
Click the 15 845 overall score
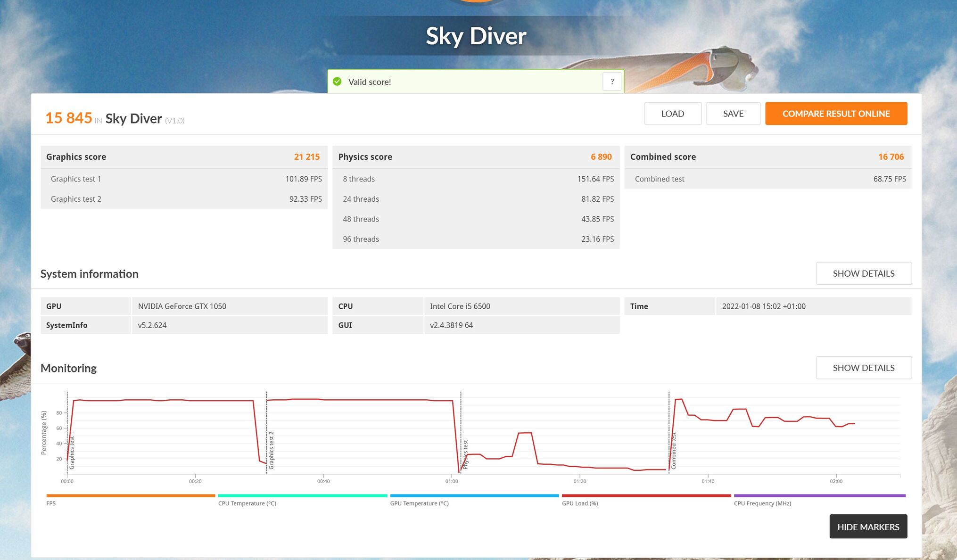[x=69, y=118]
